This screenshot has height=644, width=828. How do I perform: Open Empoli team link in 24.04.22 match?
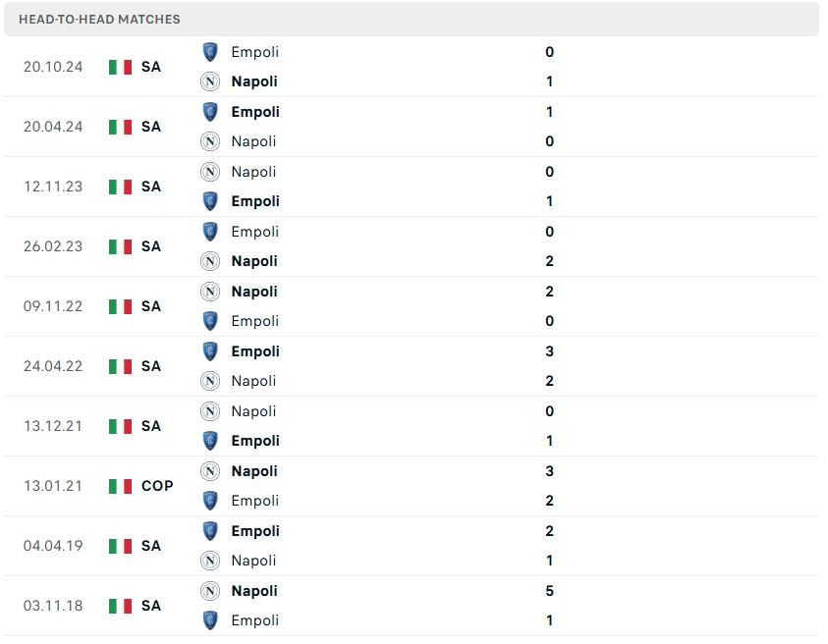pyautogui.click(x=255, y=351)
